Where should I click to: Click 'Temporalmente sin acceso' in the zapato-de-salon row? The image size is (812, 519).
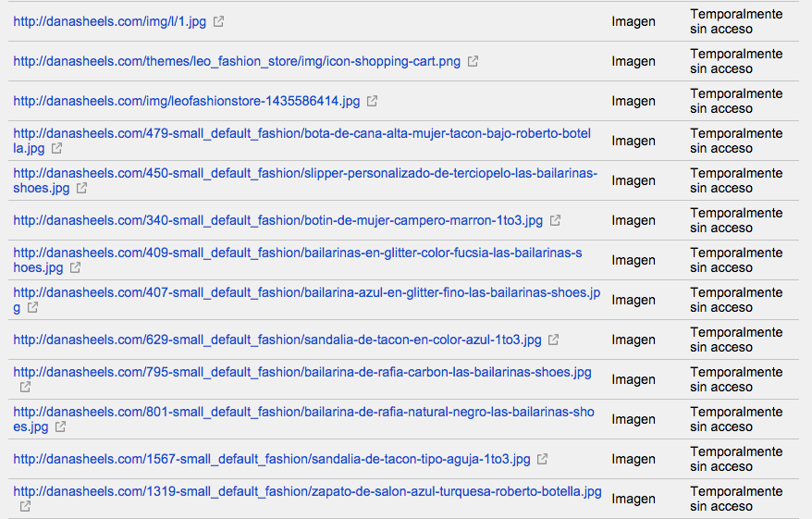point(736,499)
